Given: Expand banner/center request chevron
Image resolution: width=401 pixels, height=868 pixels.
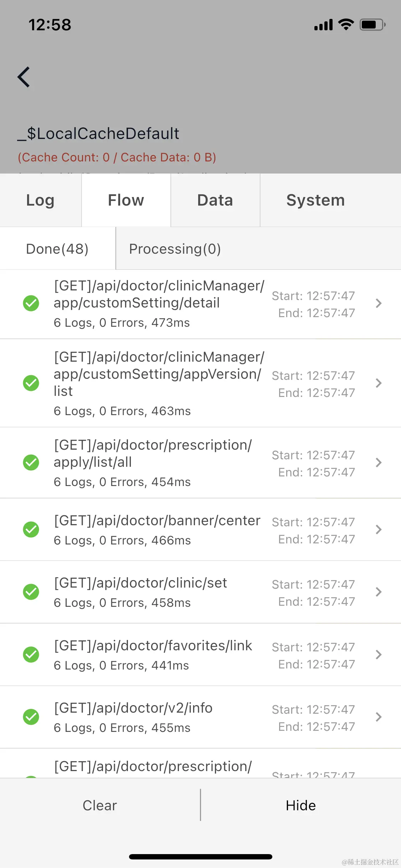Looking at the screenshot, I should (379, 529).
